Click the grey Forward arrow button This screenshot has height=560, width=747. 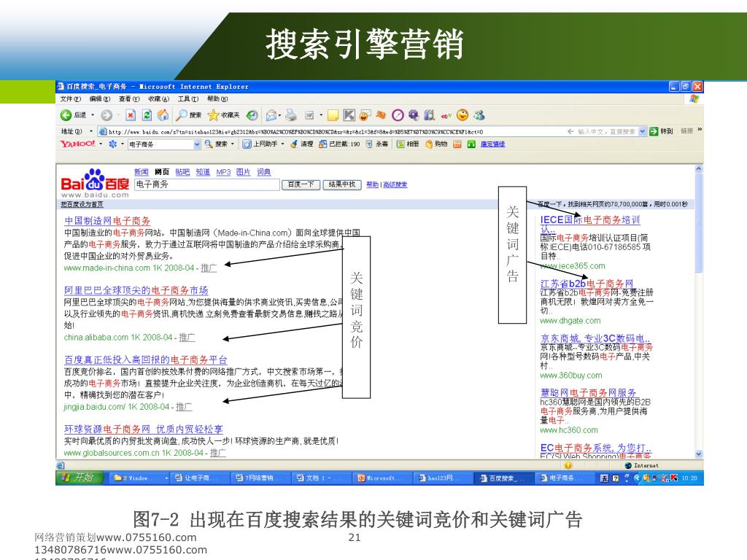point(107,114)
